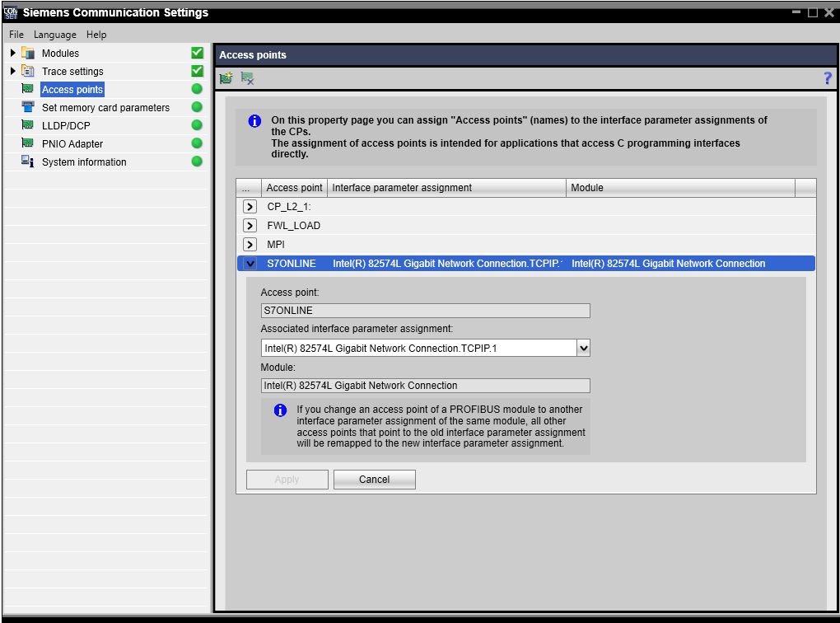The width and height of the screenshot is (840, 623).
Task: Open help via the question mark icon
Action: coord(827,78)
